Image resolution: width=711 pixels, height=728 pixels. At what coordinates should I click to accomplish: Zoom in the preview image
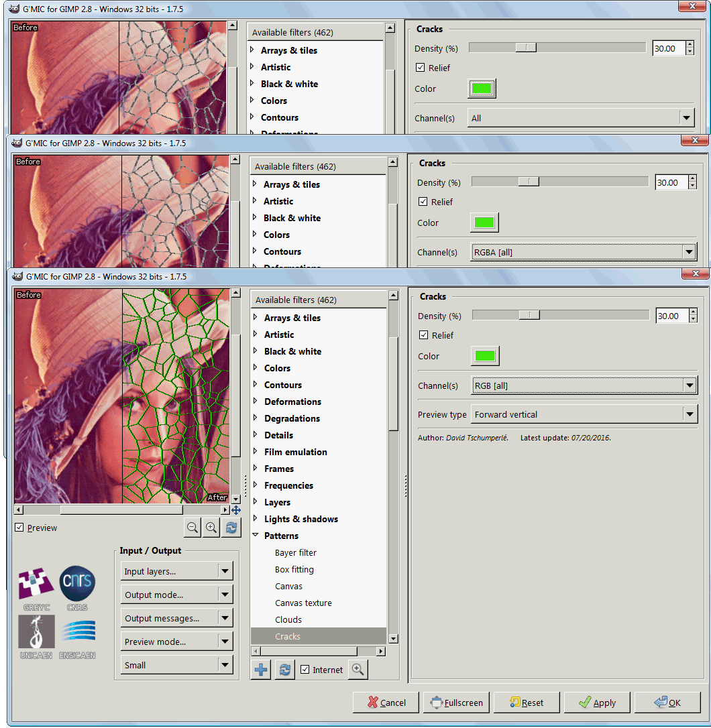pyautogui.click(x=211, y=528)
